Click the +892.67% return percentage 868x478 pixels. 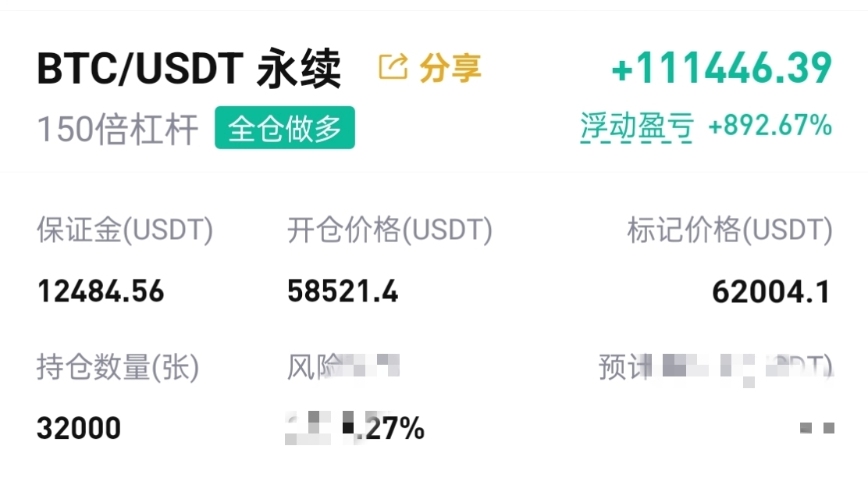coord(770,126)
